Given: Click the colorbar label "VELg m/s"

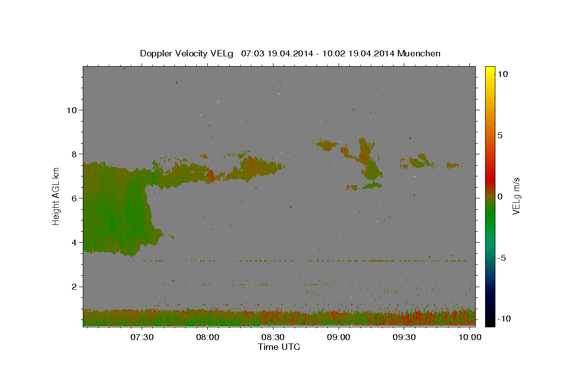Looking at the screenshot, I should (x=516, y=196).
